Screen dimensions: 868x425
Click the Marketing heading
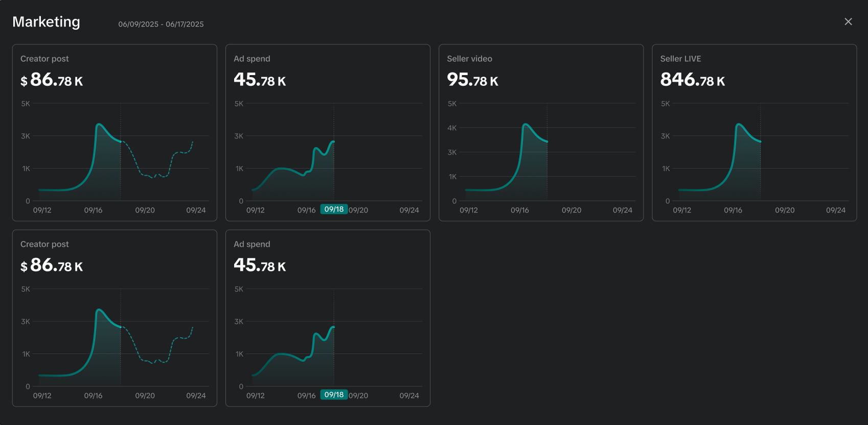[46, 21]
